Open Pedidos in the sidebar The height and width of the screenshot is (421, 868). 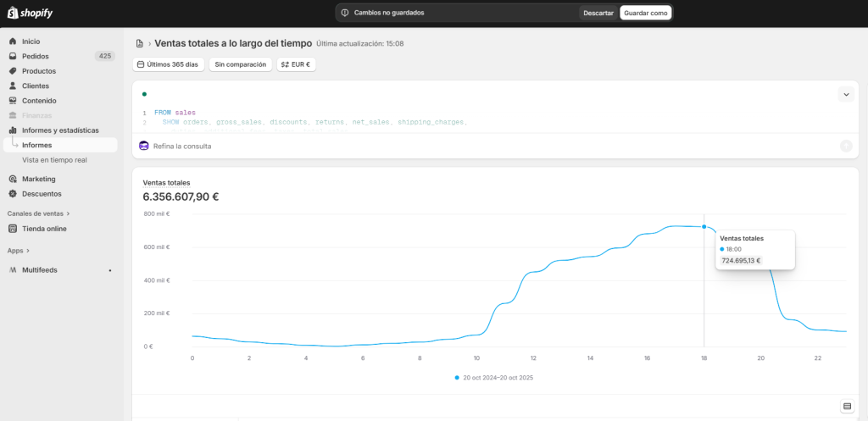pos(35,56)
